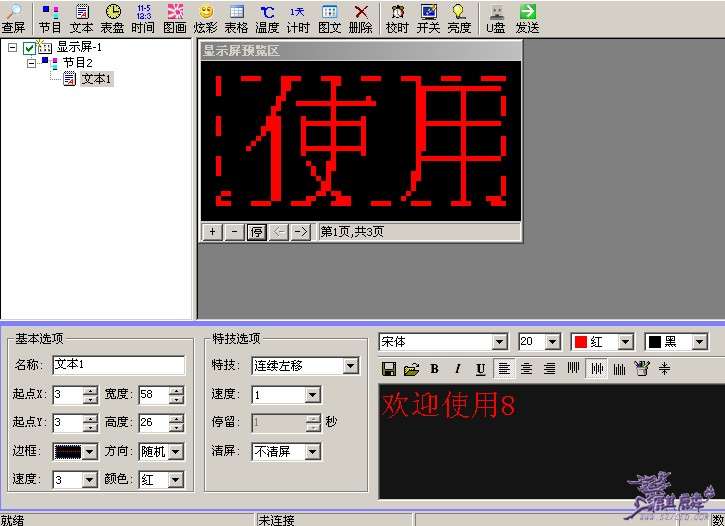Toggle underline formatting in text editor

[481, 369]
